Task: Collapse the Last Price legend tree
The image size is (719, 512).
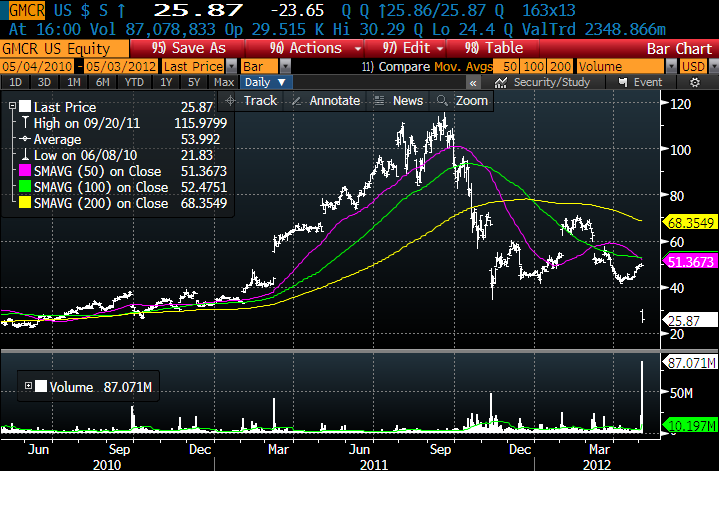Action: [x=12, y=106]
